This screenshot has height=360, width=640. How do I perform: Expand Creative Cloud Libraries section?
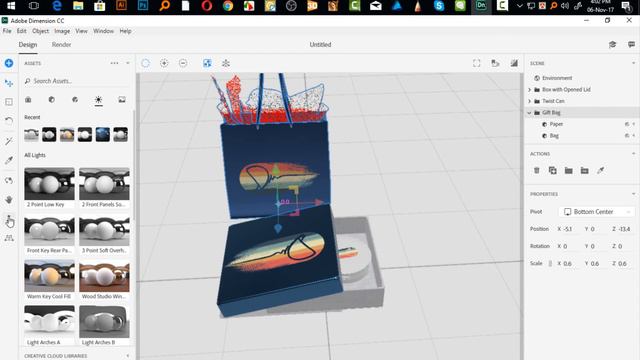coord(128,356)
